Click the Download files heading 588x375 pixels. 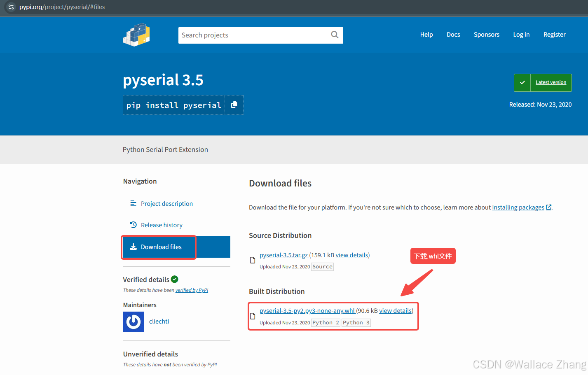click(280, 183)
